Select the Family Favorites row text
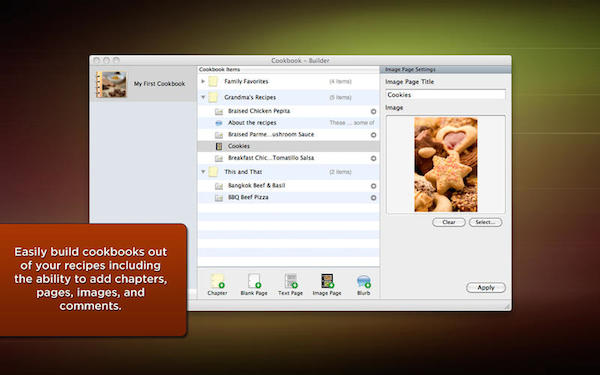This screenshot has width=600, height=375. (x=246, y=81)
